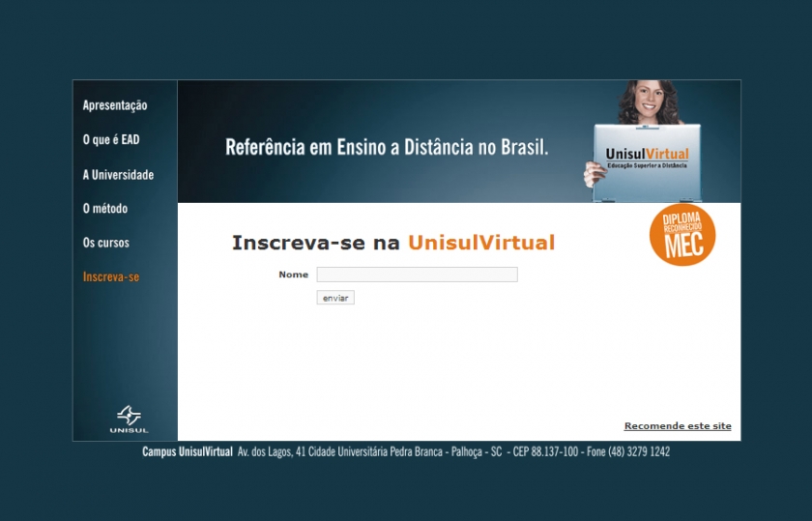Click the Unisul logo icon
This screenshot has height=521, width=812.
click(x=129, y=419)
